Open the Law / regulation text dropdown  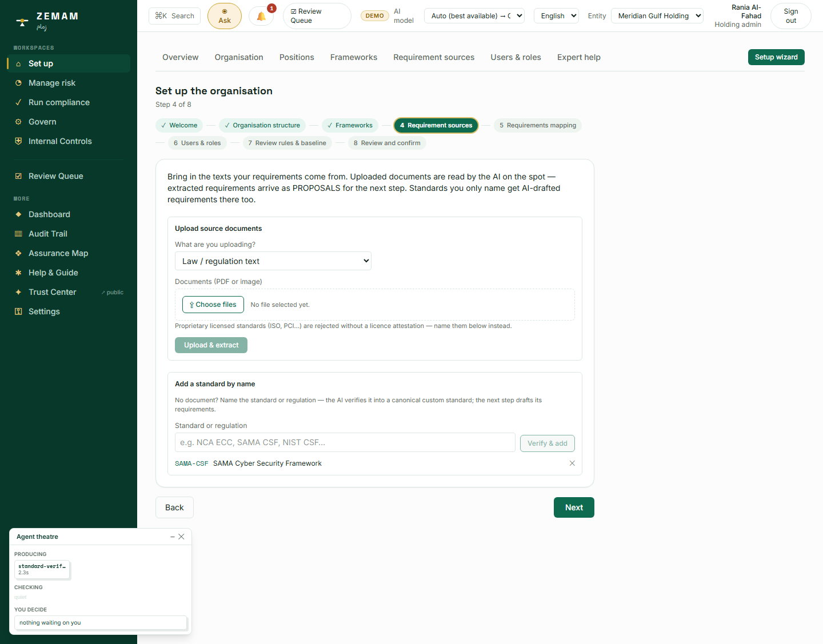click(273, 261)
